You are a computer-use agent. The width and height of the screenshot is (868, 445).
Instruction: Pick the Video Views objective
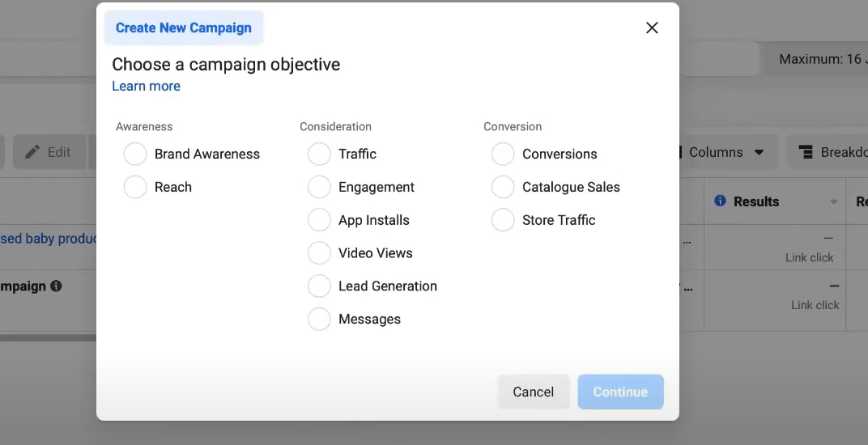[319, 253]
